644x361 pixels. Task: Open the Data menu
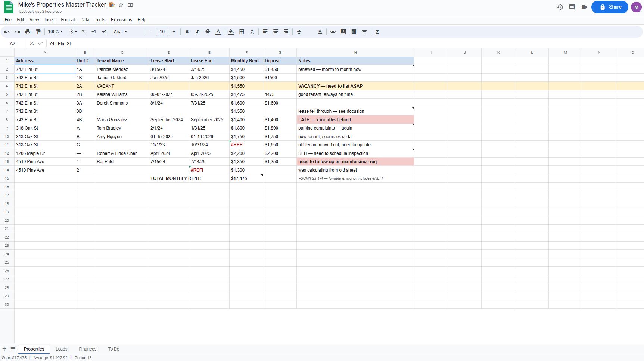point(85,20)
